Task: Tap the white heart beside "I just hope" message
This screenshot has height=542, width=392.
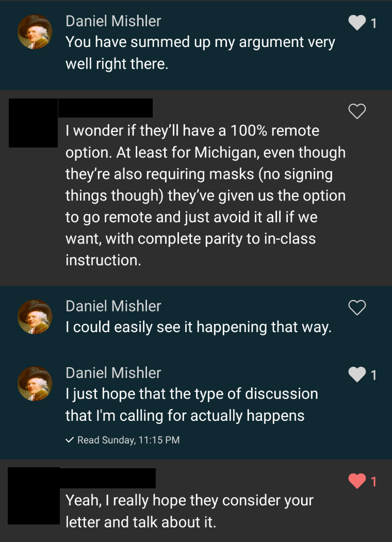Action: (x=357, y=374)
